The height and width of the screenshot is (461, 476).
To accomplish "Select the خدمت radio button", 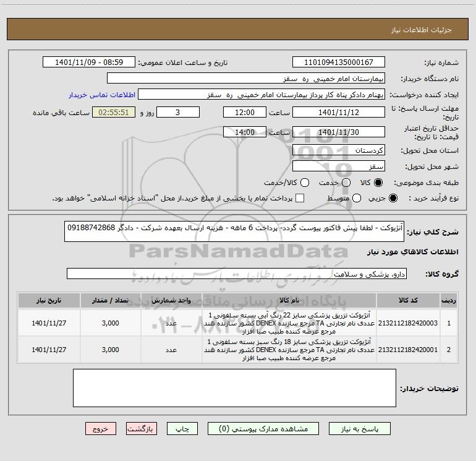I will point(346,183).
